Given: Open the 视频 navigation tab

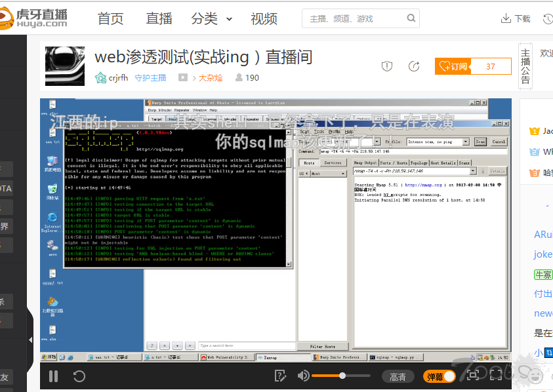Looking at the screenshot, I should (x=264, y=19).
